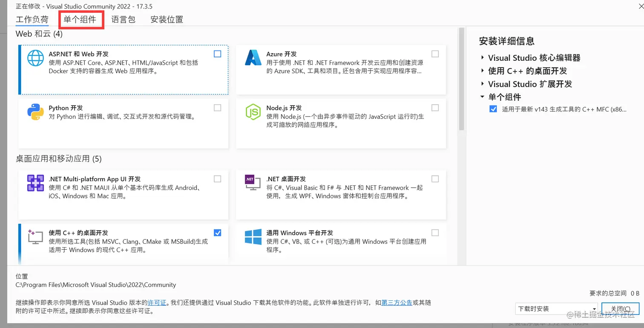Image resolution: width=644 pixels, height=328 pixels.
Task: Open the 下载时安装 dropdown
Action: coord(557,309)
